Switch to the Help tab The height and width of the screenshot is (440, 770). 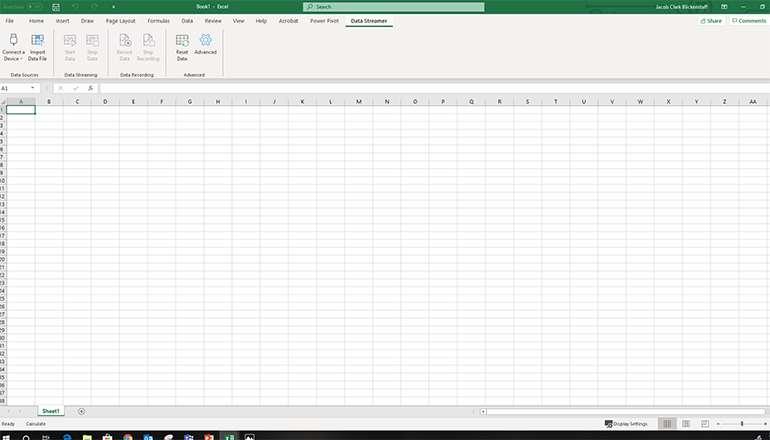(x=261, y=21)
